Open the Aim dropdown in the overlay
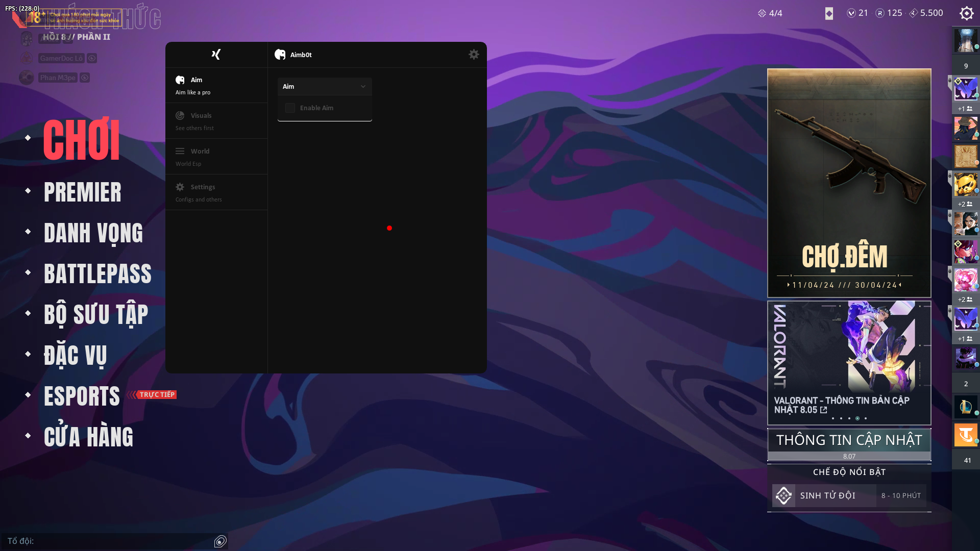The height and width of the screenshot is (551, 980). [325, 86]
